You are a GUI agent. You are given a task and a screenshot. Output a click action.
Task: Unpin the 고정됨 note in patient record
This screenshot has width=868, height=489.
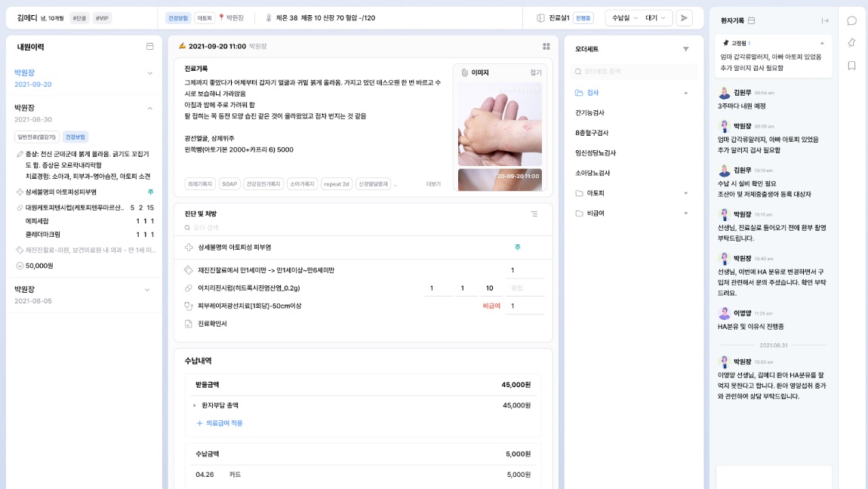click(x=725, y=43)
